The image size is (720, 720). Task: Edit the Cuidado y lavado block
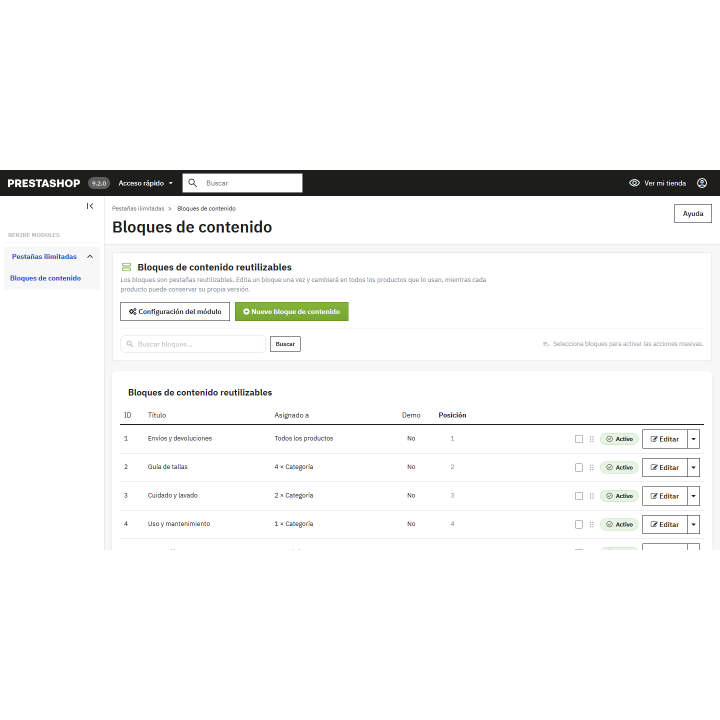tap(664, 496)
